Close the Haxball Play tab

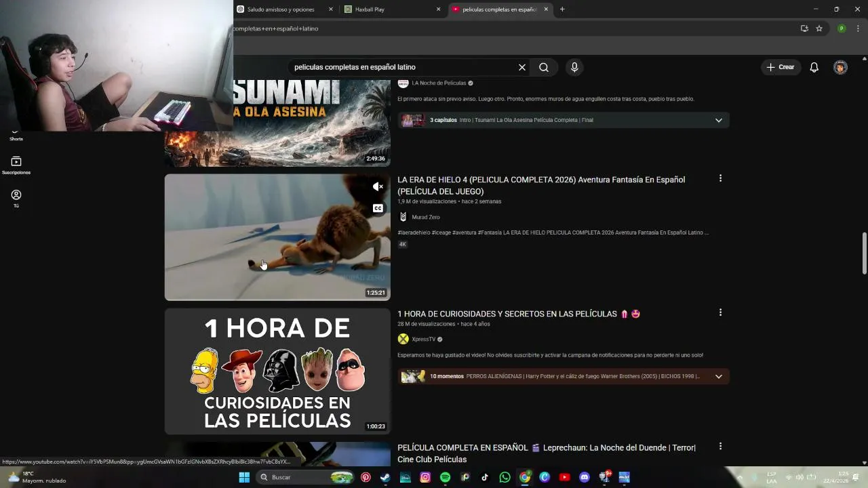[439, 9]
